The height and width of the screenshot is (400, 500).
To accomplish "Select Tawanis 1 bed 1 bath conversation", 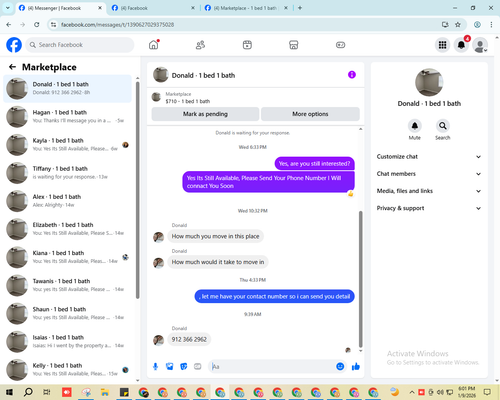I will [x=67, y=285].
